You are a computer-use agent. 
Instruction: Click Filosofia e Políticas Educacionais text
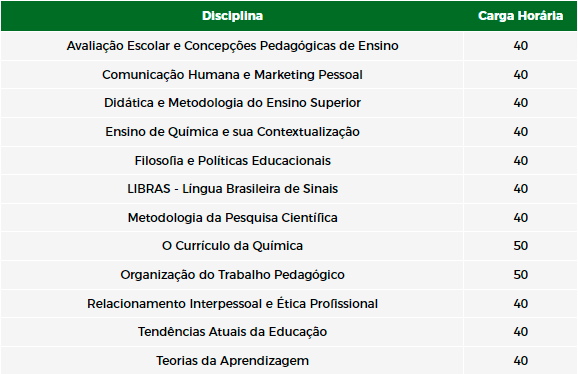click(x=232, y=161)
